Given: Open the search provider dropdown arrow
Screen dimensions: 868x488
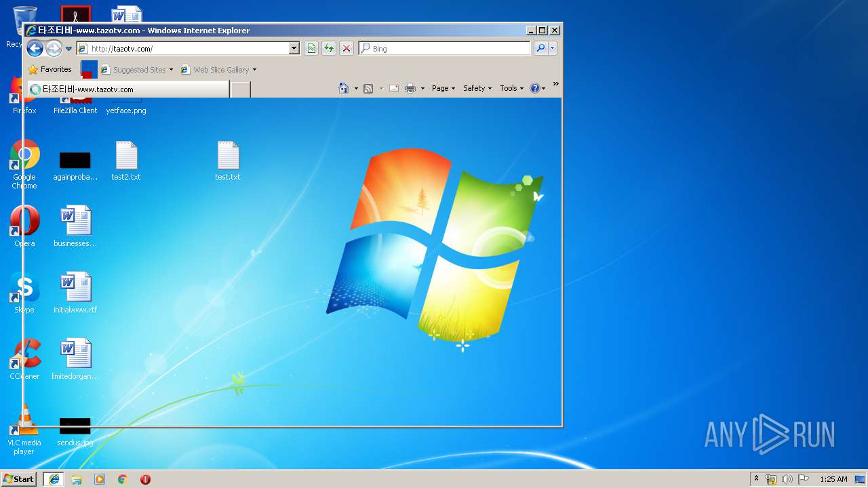Looking at the screenshot, I should [553, 48].
